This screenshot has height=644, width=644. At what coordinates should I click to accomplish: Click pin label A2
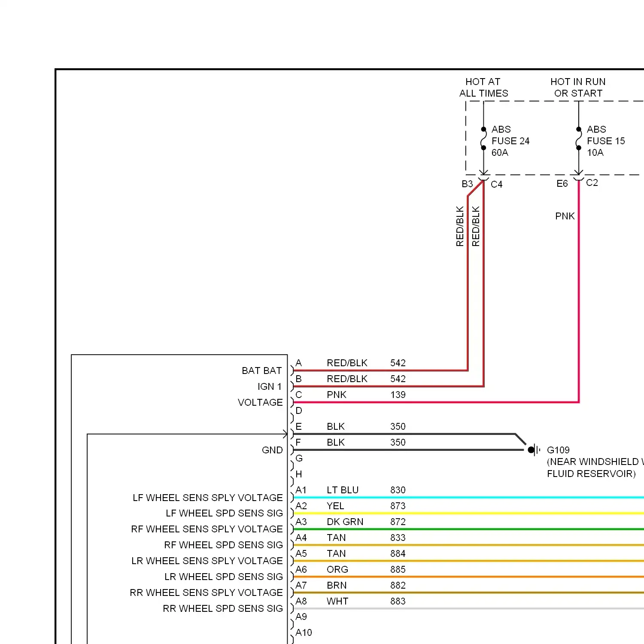click(x=301, y=506)
